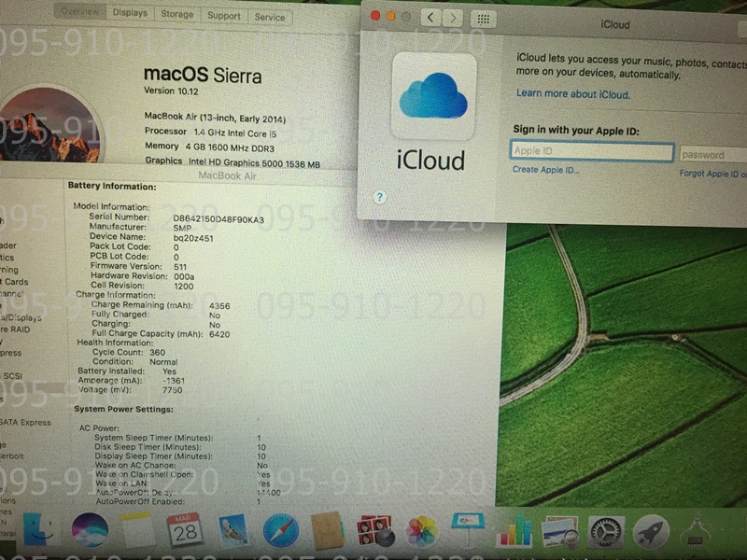Screen dimensions: 747x560
Task: Open the Support tab
Action: click(x=223, y=16)
